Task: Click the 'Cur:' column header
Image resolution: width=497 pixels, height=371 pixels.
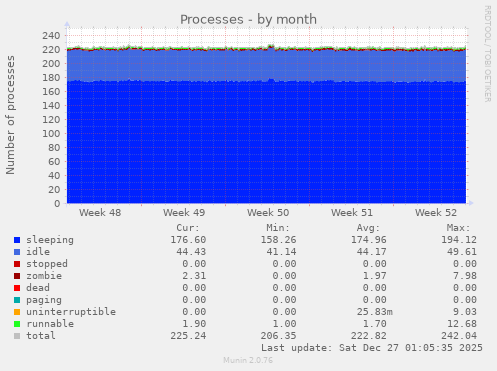Action: click(x=188, y=228)
